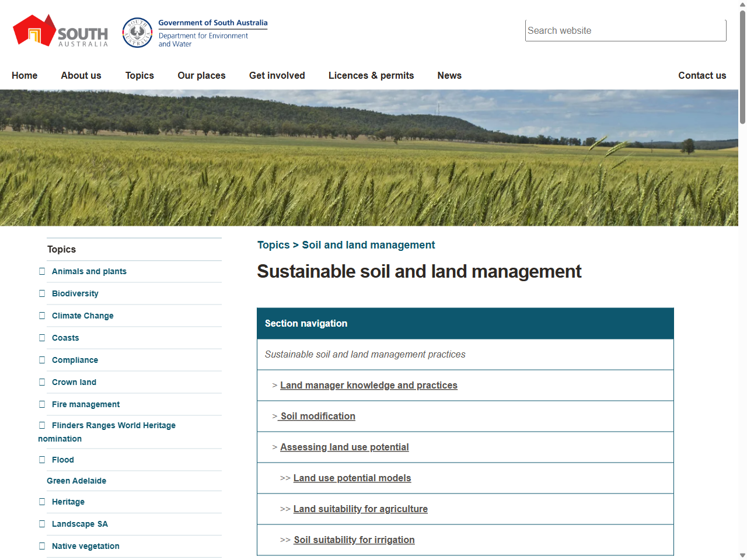
Task: Open Assessing land use potential link
Action: click(x=344, y=447)
